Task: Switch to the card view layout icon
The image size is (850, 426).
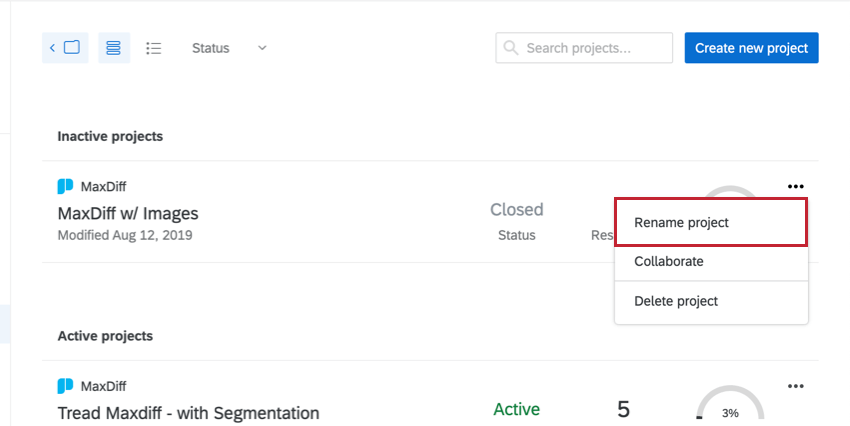Action: 114,48
